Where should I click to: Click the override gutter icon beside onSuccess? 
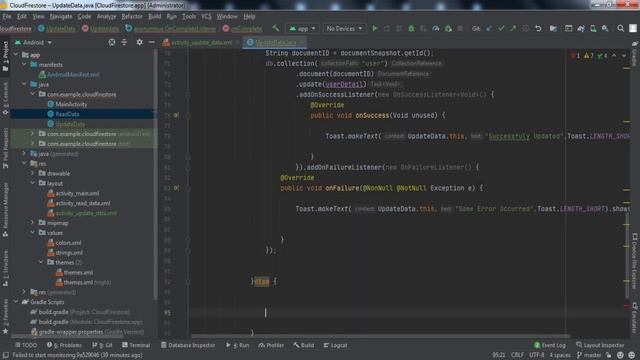pyautogui.click(x=176, y=116)
